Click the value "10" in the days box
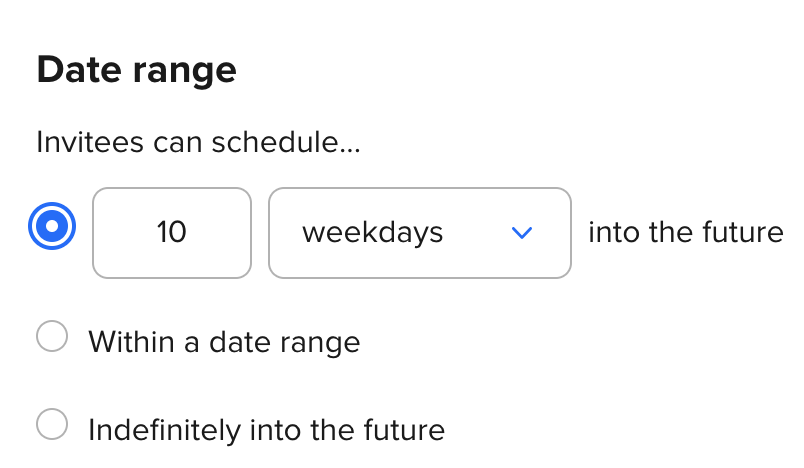804x468 pixels. [x=171, y=233]
